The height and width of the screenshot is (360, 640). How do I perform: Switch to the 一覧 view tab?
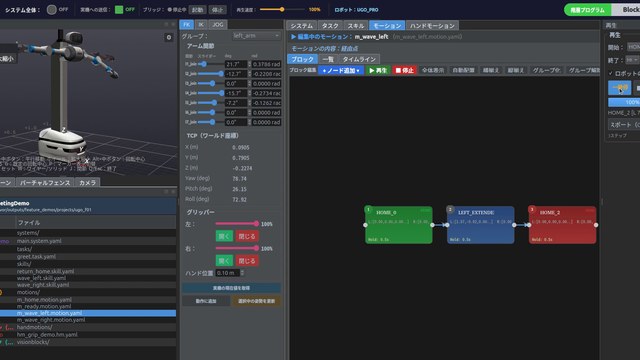[328, 59]
